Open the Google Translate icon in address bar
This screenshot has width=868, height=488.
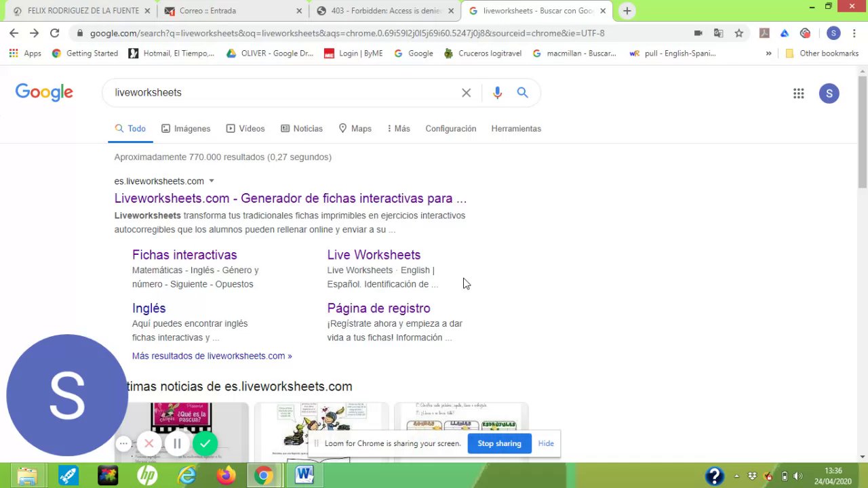click(718, 33)
